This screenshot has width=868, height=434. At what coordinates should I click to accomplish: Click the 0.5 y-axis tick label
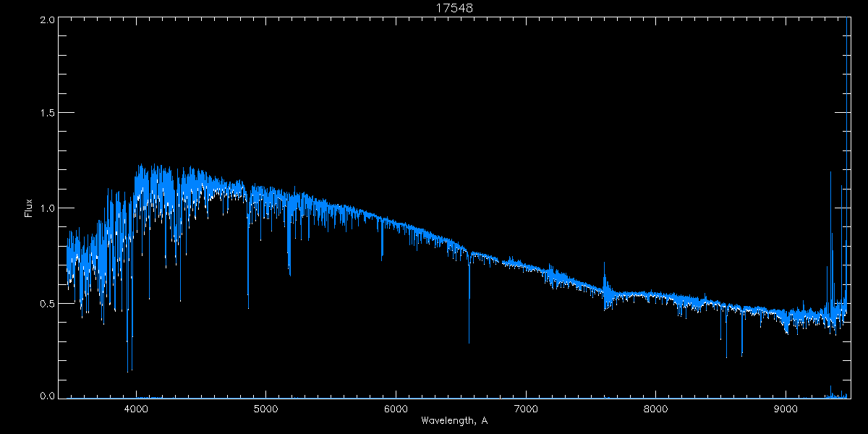click(48, 303)
